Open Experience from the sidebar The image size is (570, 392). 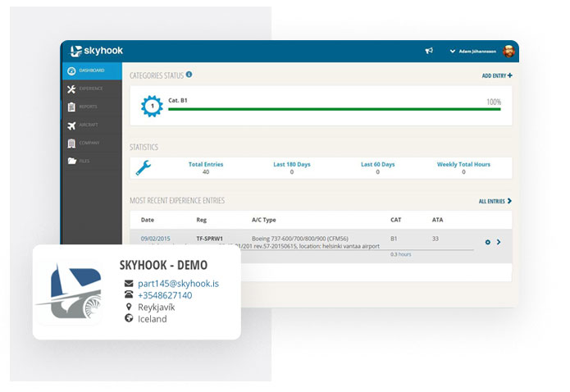(89, 89)
